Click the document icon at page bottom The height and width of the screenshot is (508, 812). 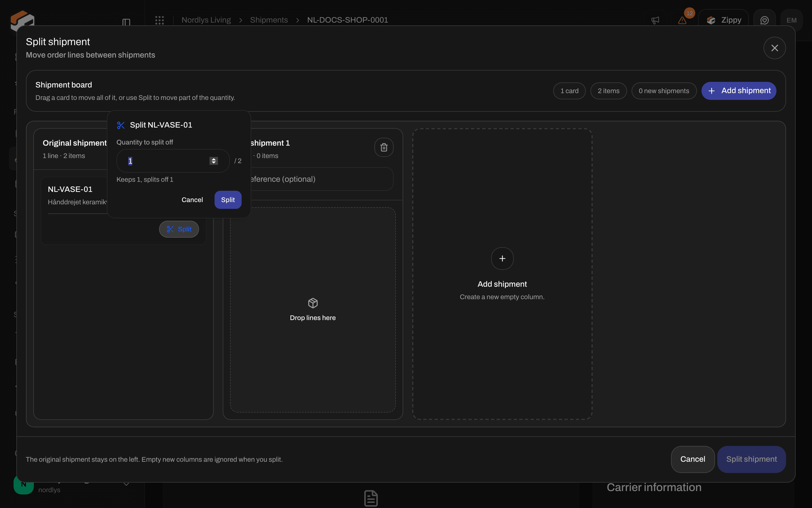(x=371, y=498)
